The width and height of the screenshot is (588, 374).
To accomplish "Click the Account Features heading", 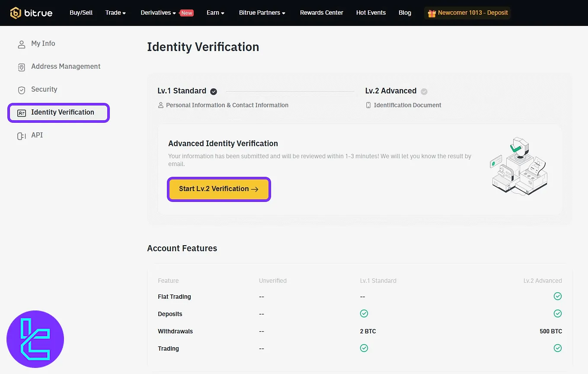I will point(182,249).
